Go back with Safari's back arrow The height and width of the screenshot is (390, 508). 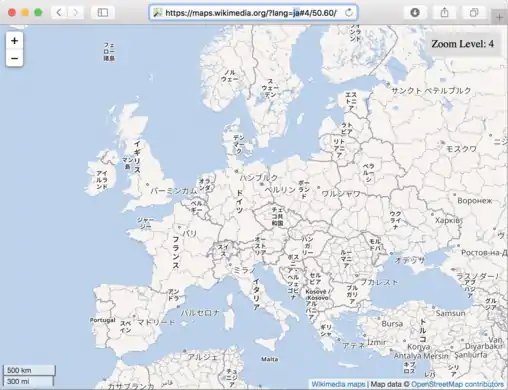pos(59,13)
